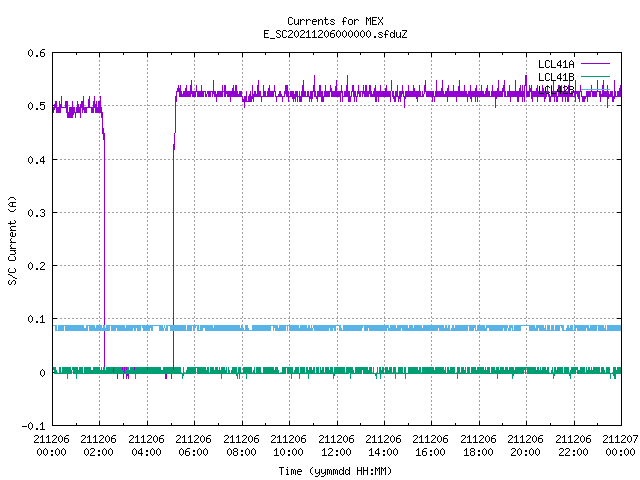
Task: Click the y-axis tick value 0.2
Action: tap(36, 266)
